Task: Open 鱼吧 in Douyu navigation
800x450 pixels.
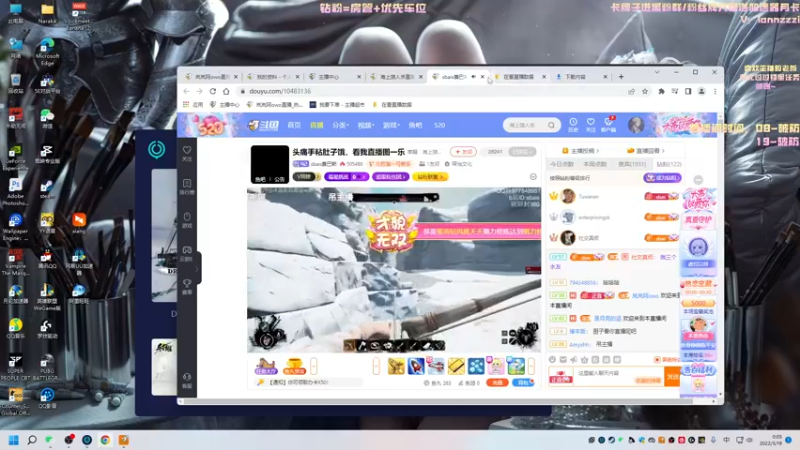Action: tap(415, 125)
